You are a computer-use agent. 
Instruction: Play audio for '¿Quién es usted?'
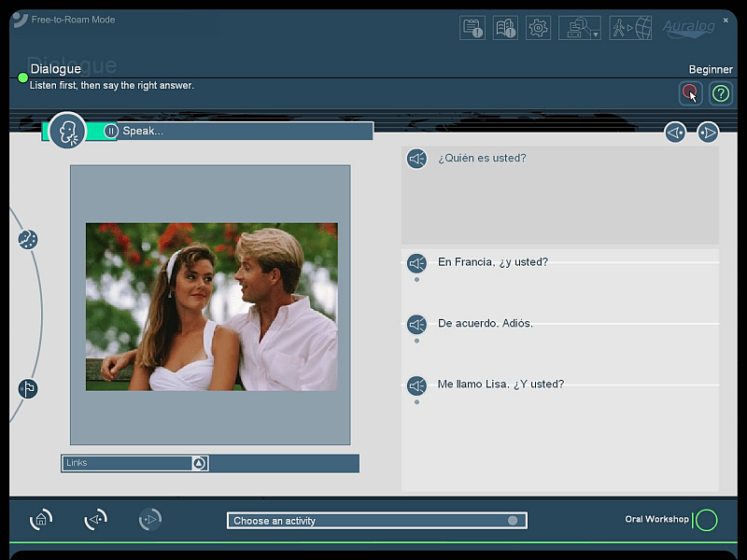tap(416, 159)
